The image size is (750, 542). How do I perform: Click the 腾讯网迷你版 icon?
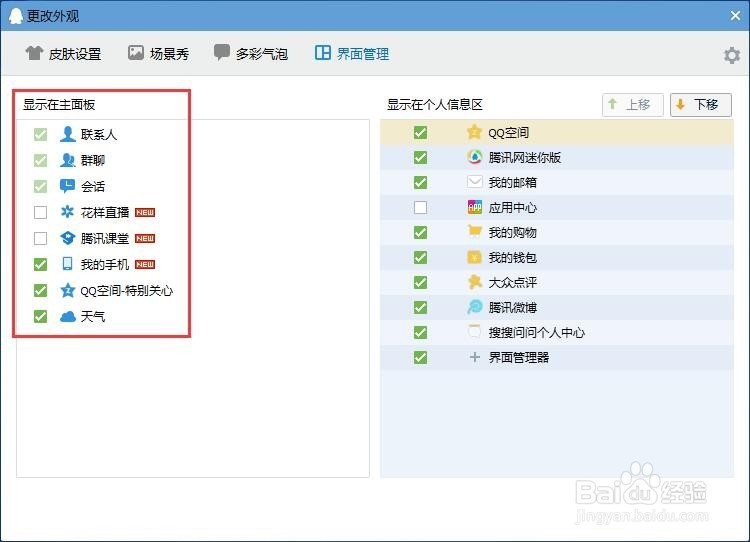tap(474, 157)
